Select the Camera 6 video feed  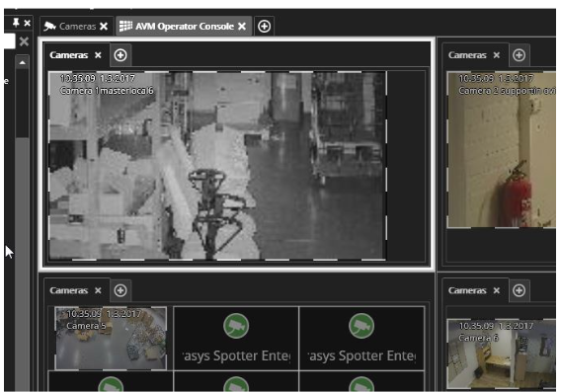502,353
